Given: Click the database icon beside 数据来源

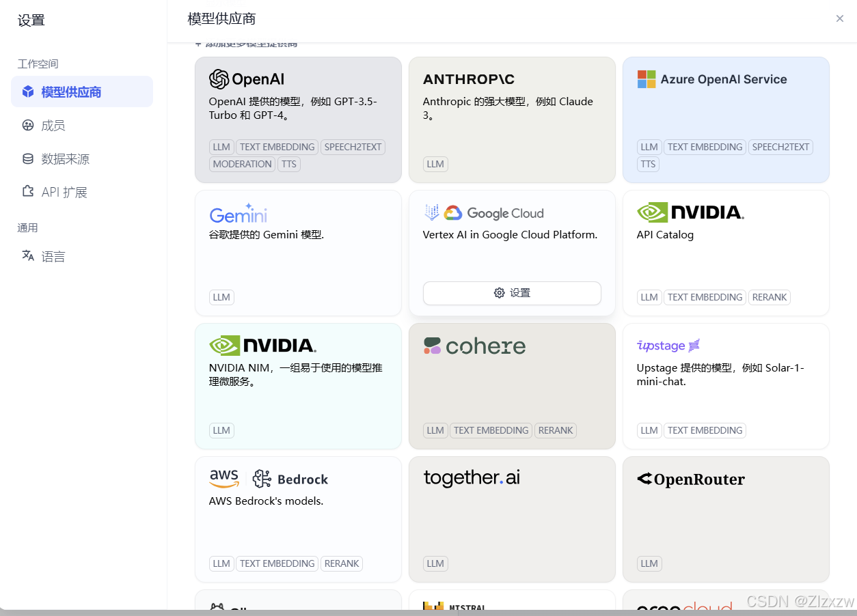Looking at the screenshot, I should click(x=28, y=158).
